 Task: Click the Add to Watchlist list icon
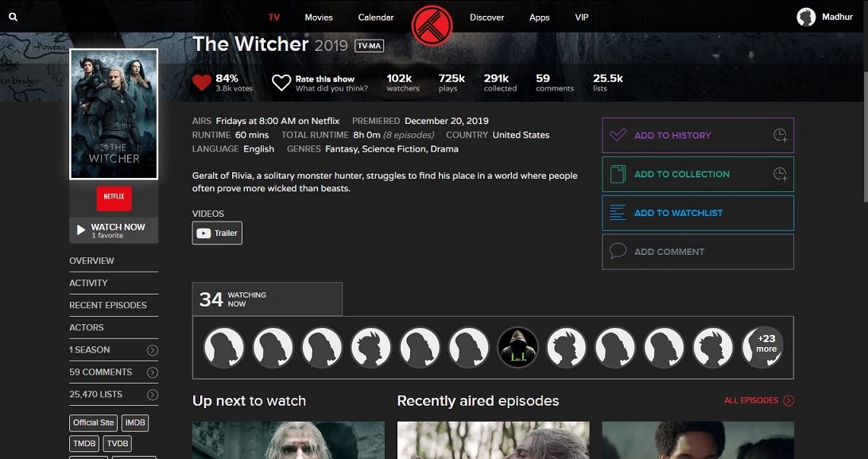click(x=618, y=213)
